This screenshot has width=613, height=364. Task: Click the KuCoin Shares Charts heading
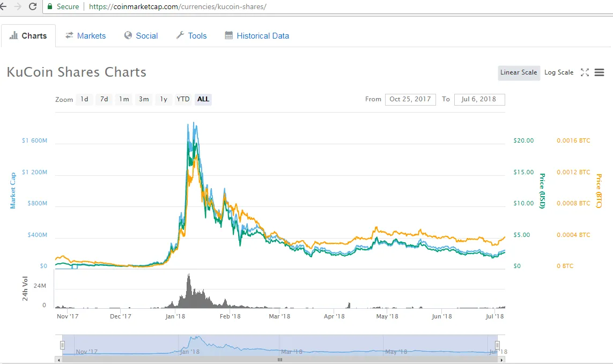(x=77, y=72)
